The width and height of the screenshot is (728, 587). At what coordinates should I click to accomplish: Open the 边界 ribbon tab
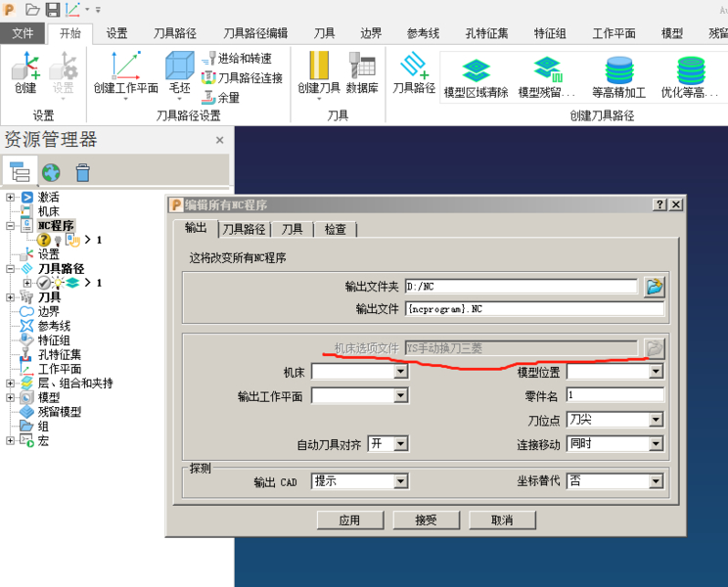click(371, 33)
